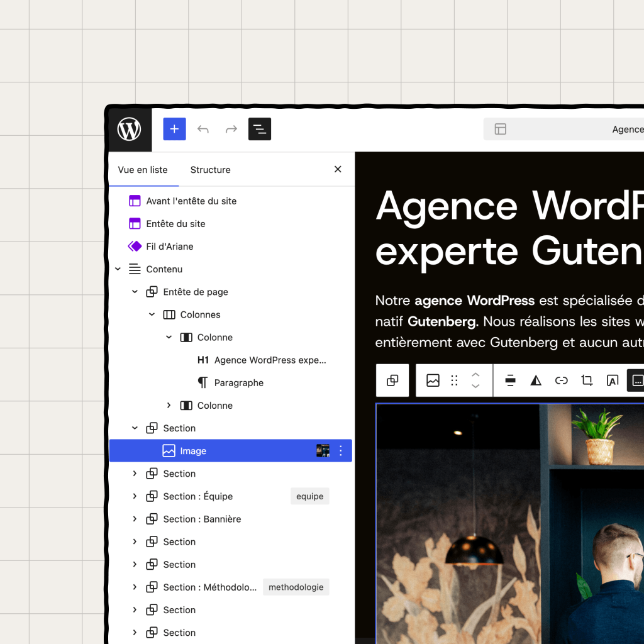644x644 pixels.
Task: Click the Image block type button in toolbar
Action: coord(433,380)
